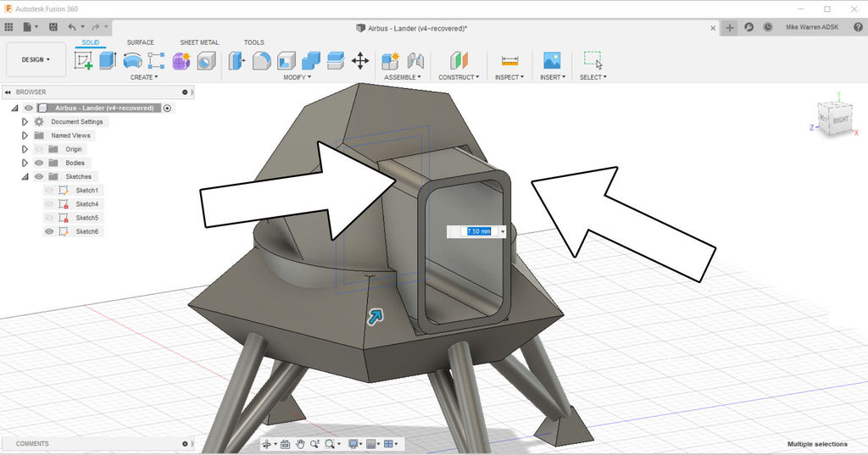This screenshot has width=868, height=455.
Task: Hide Sketch6 using its eye icon
Action: pos(49,231)
